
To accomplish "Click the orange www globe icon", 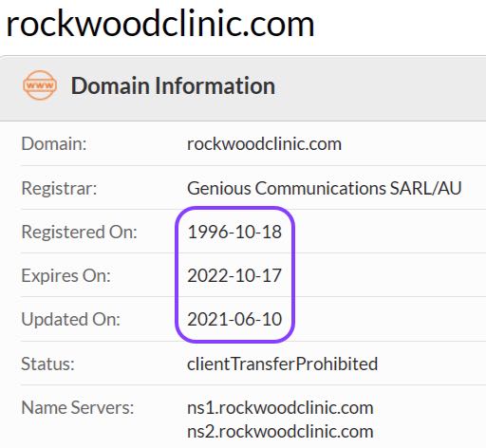I will (x=40, y=85).
